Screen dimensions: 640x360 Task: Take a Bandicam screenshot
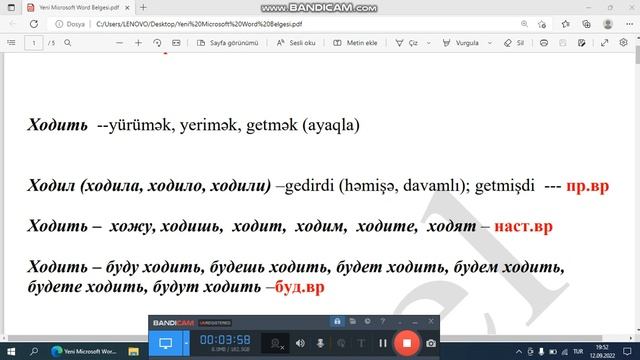pos(431,344)
